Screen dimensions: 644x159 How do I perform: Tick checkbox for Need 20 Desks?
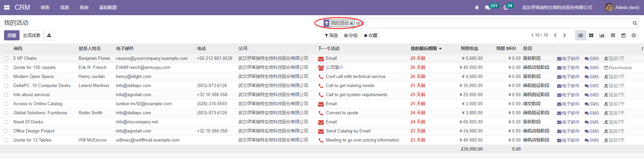[6, 122]
